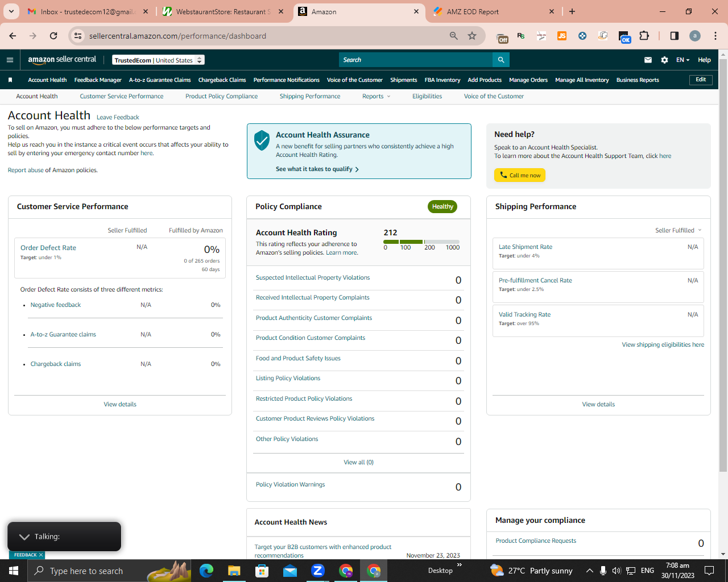Image resolution: width=728 pixels, height=582 pixels.
Task: Open Manage Orders in the favorites bar
Action: 528,80
